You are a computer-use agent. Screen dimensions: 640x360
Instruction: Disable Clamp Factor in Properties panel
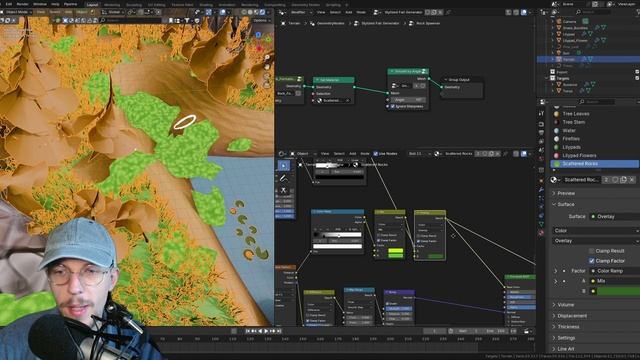click(x=591, y=260)
